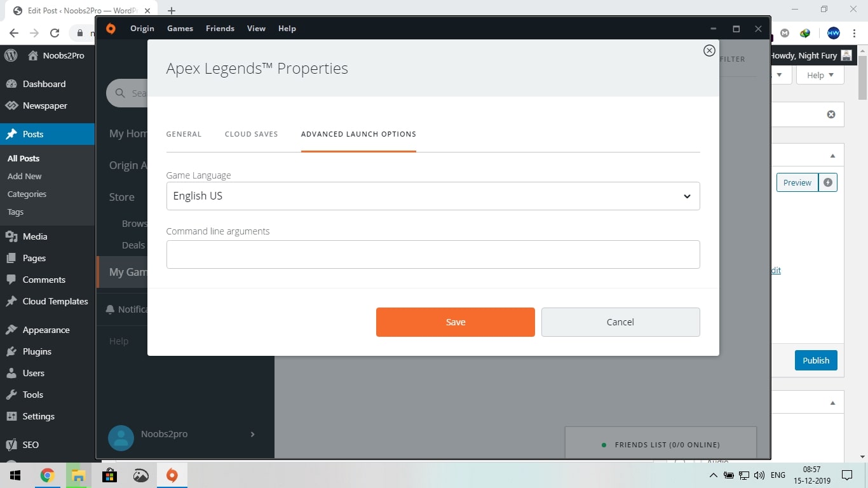This screenshot has width=868, height=488.
Task: Open Deals in Origin sidebar
Action: (133, 245)
